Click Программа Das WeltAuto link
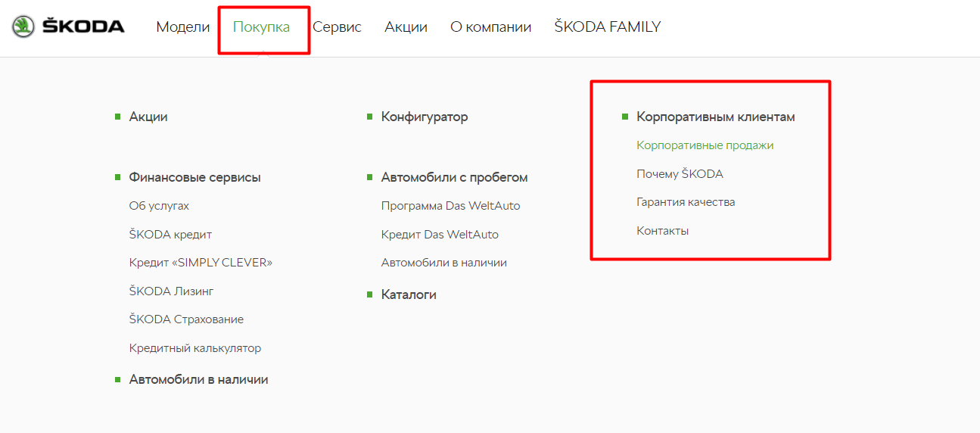980x433 pixels. coord(451,206)
